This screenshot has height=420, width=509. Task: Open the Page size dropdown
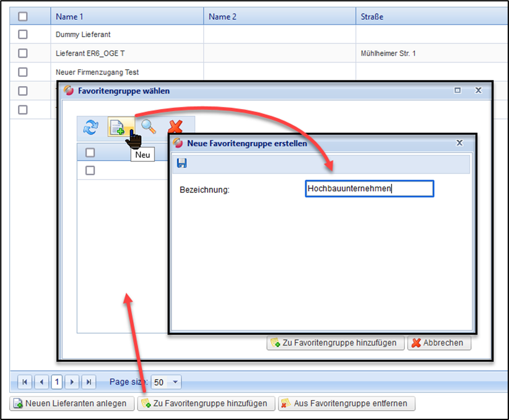pyautogui.click(x=175, y=382)
